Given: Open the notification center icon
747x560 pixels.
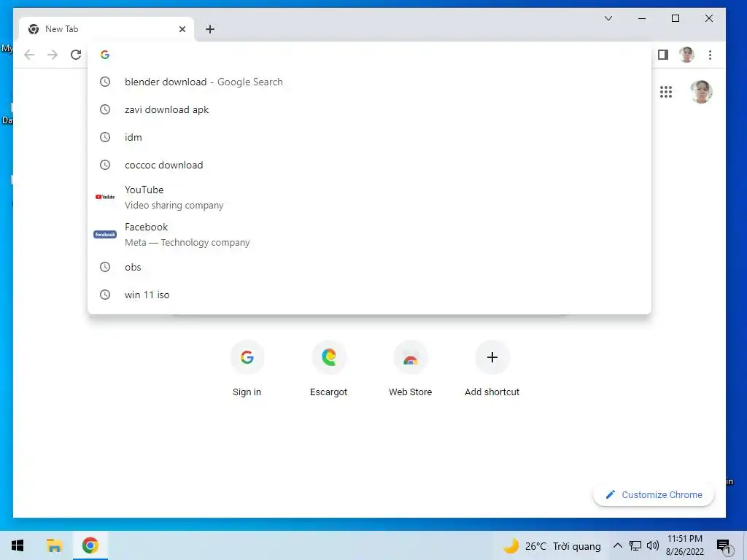Looking at the screenshot, I should tap(724, 546).
